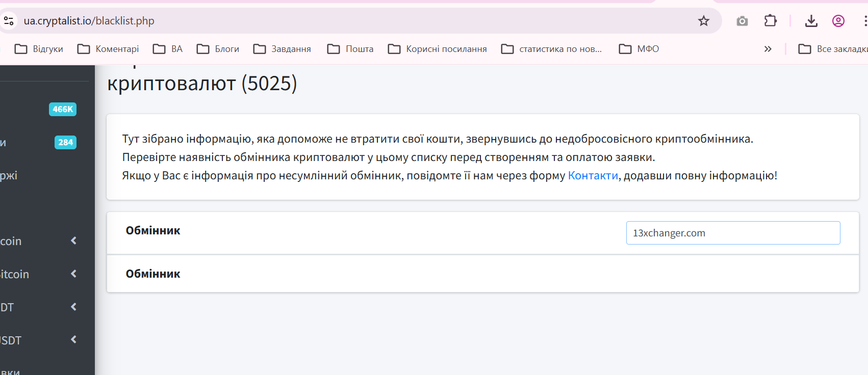Viewport: 868px width, 375px height.
Task: Open the Блоги bookmark folder
Action: pyautogui.click(x=218, y=49)
